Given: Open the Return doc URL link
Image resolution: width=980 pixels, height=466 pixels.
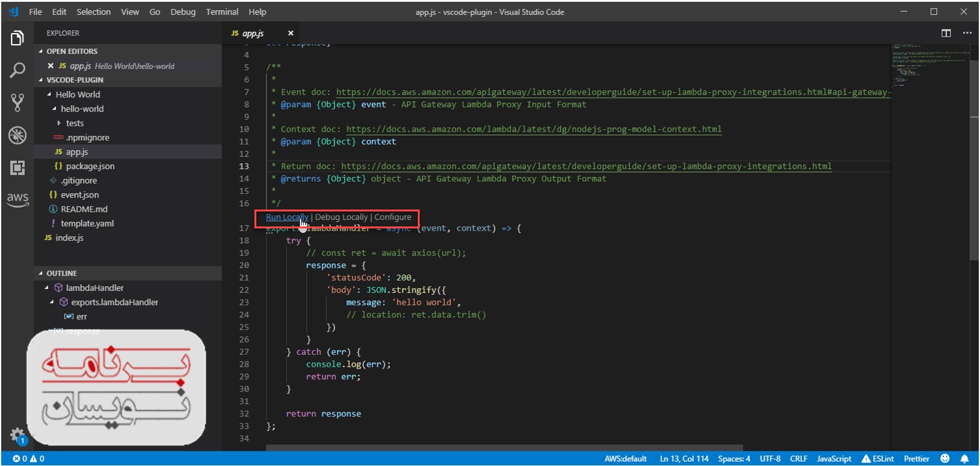Looking at the screenshot, I should pyautogui.click(x=587, y=167).
